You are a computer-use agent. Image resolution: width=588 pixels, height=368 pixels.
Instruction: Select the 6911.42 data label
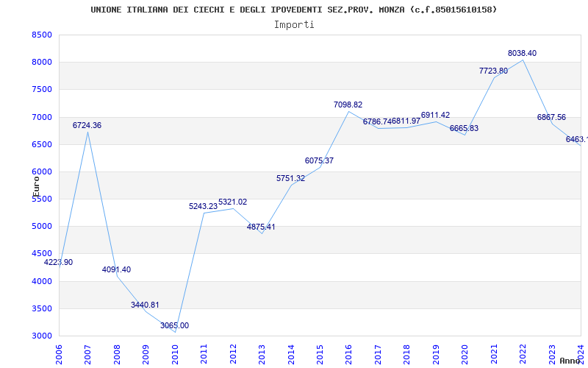point(435,116)
